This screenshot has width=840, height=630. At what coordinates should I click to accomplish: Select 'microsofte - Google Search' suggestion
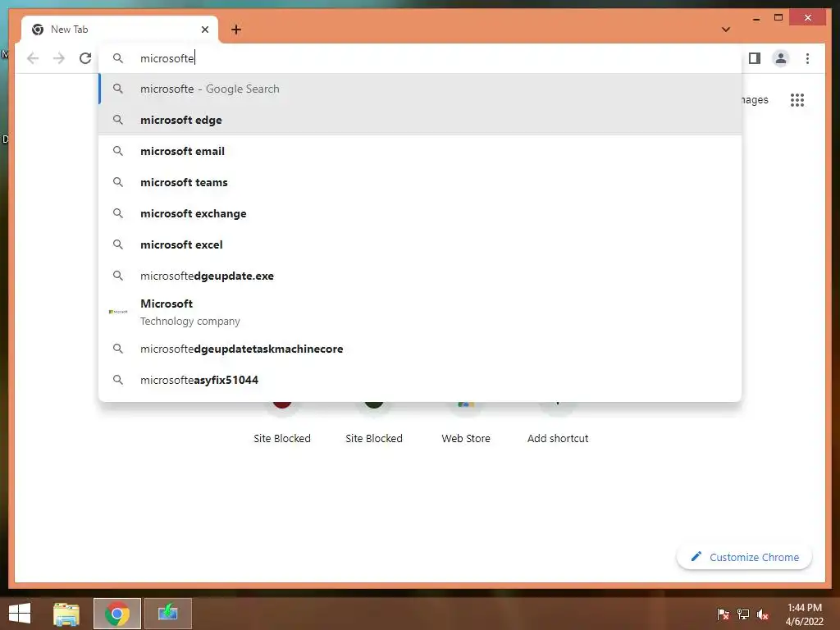point(420,89)
